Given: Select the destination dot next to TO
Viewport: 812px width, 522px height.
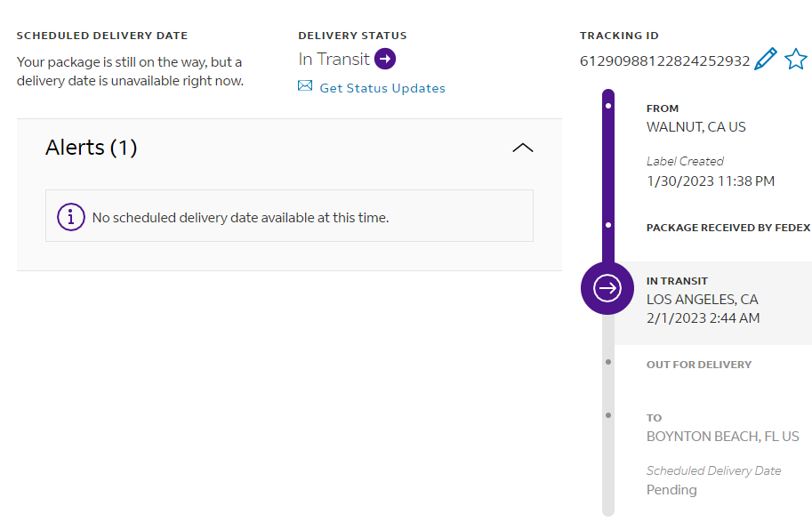Looking at the screenshot, I should click(607, 415).
